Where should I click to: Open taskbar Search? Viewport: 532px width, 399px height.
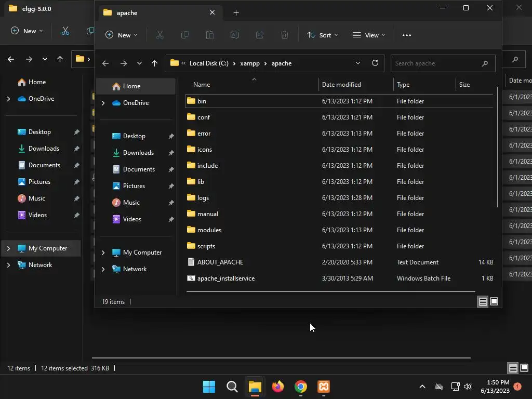click(x=232, y=387)
